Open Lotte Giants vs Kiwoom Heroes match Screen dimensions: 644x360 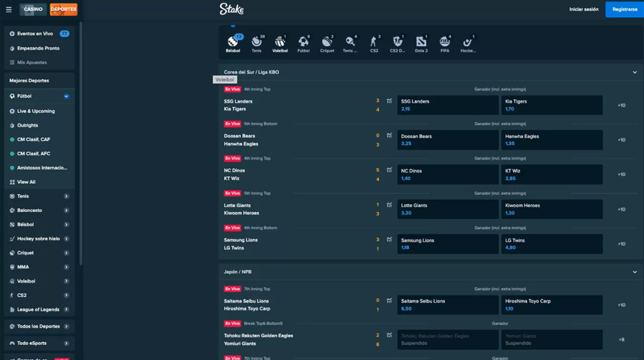(241, 209)
